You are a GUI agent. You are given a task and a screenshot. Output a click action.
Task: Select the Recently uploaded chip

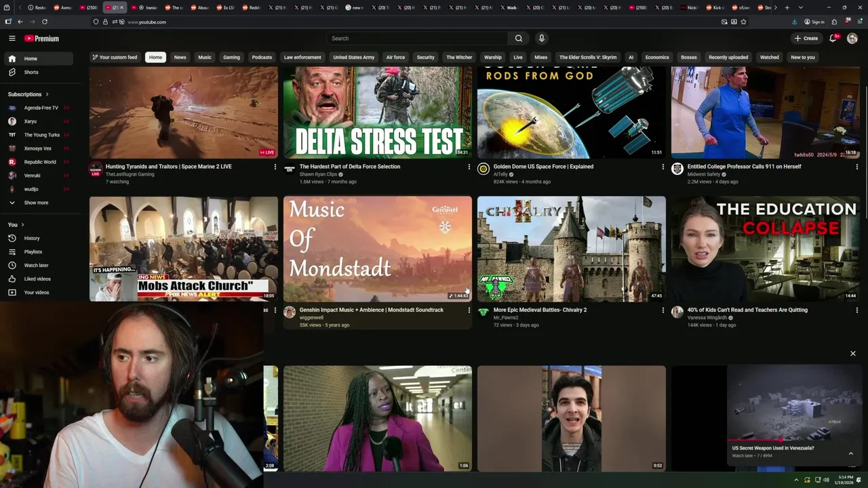[x=728, y=58]
